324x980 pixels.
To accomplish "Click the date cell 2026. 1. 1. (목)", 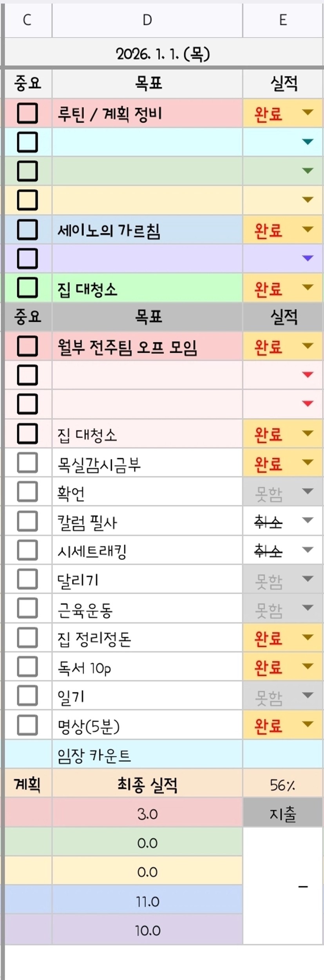I will (163, 54).
